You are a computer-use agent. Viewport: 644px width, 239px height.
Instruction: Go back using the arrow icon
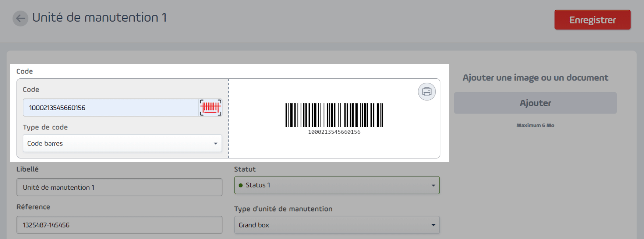click(21, 18)
